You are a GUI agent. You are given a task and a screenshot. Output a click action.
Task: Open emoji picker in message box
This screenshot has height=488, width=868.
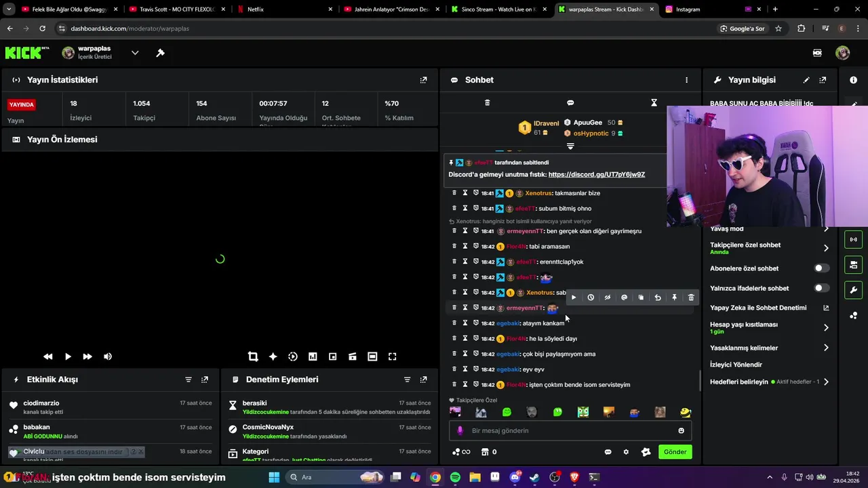click(681, 430)
